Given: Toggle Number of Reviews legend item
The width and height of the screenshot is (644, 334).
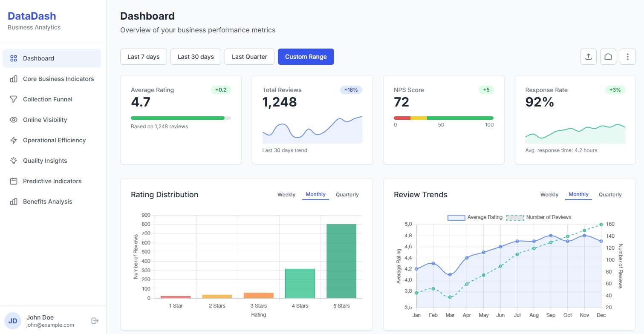Looking at the screenshot, I should point(539,217).
